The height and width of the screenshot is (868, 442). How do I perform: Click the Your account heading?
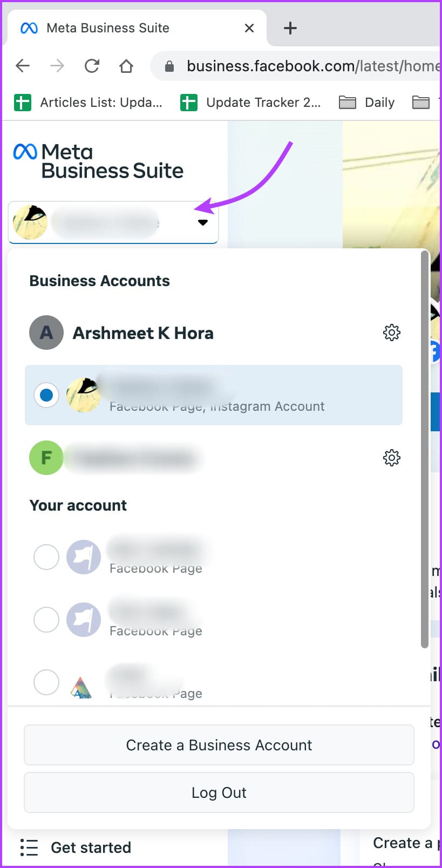click(78, 505)
